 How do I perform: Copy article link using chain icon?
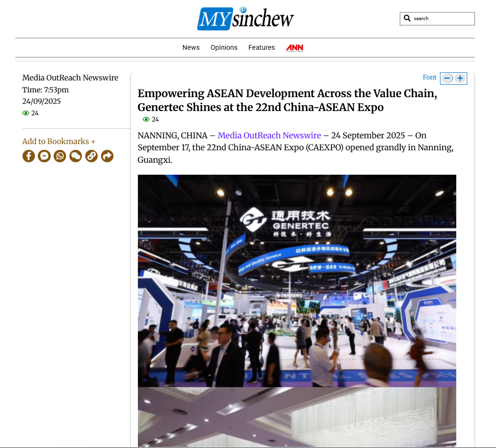click(x=91, y=156)
